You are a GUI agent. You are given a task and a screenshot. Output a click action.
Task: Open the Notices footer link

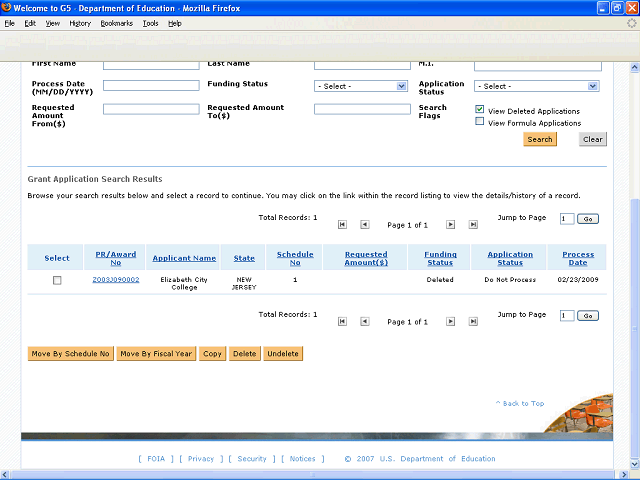coord(302,458)
